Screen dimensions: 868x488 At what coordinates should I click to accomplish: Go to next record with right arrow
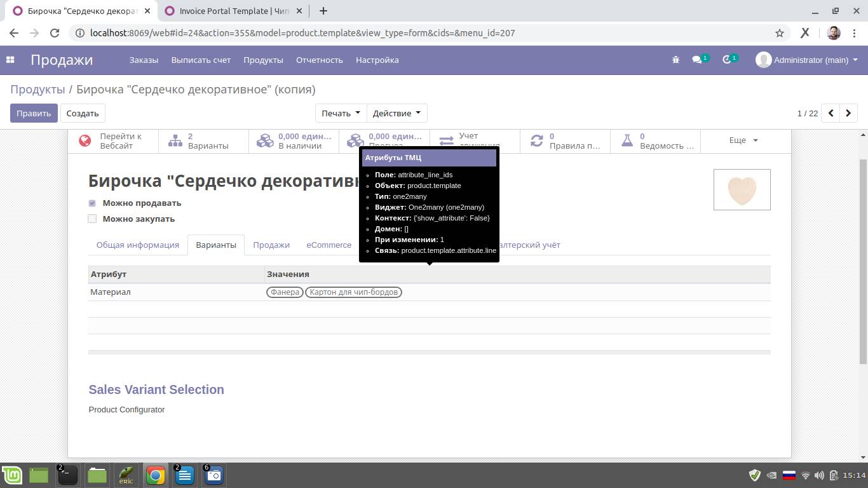pyautogui.click(x=848, y=113)
